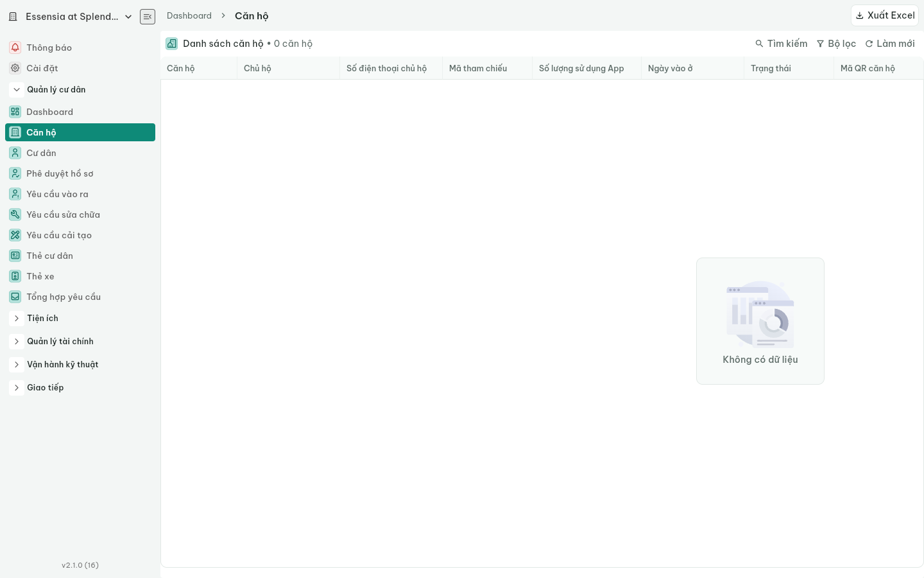Click the Thông báo sidebar label

(49, 48)
